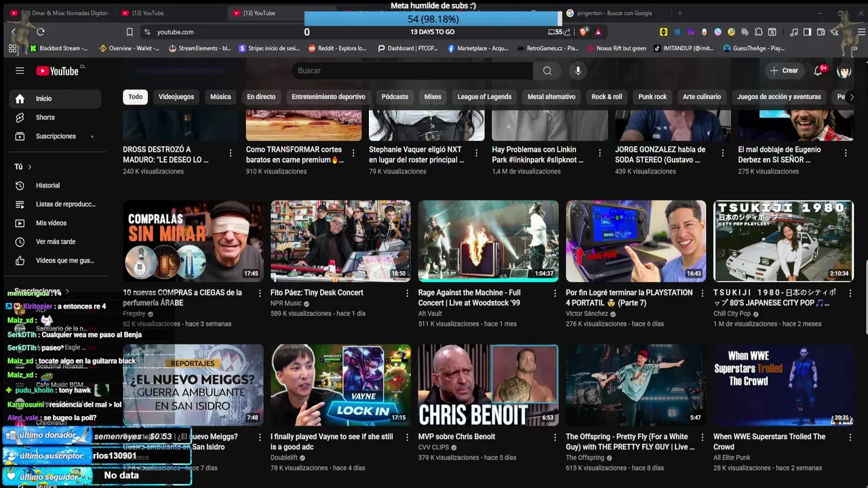868x488 pixels.
Task: Filter by Mixes chip
Action: 433,97
